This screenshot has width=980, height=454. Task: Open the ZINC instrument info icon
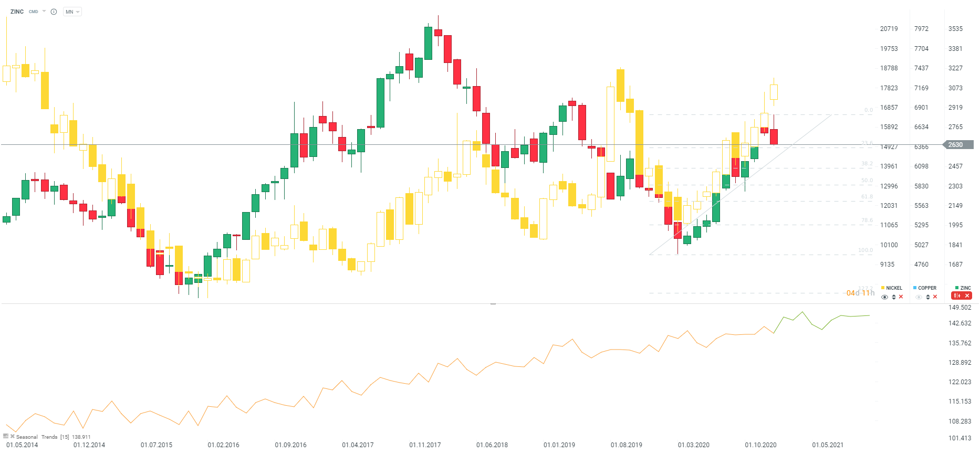pyautogui.click(x=54, y=12)
